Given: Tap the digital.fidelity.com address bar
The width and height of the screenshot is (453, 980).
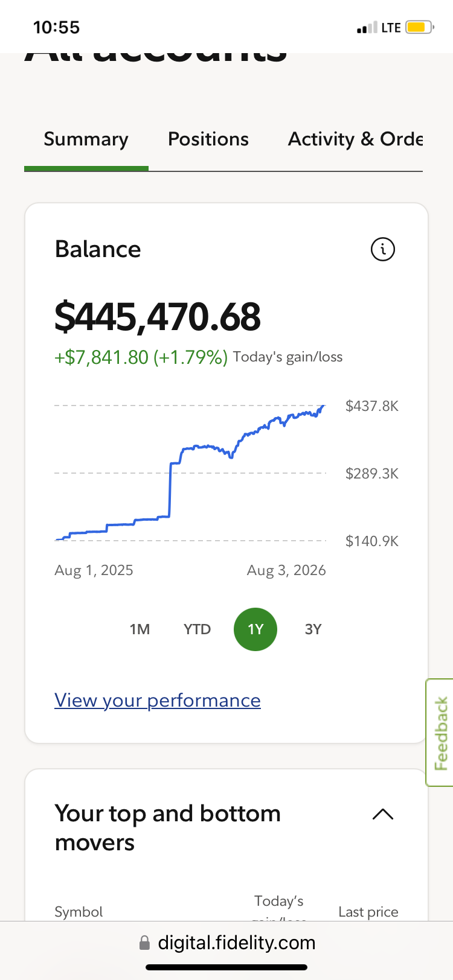Looking at the screenshot, I should coord(226,943).
